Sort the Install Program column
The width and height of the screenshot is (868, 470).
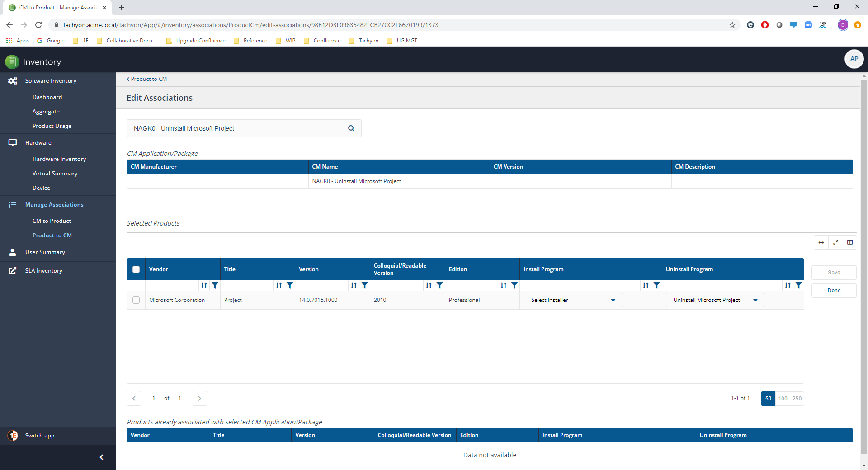646,285
